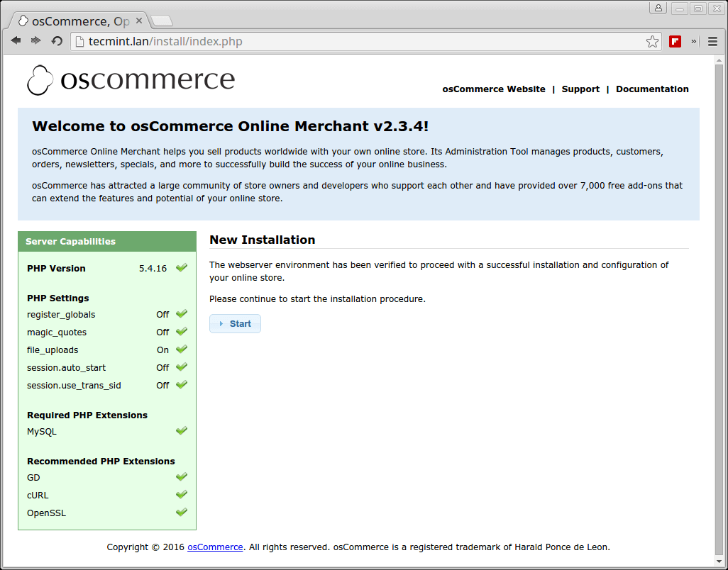The image size is (728, 570).
Task: Open the Documentation link
Action: pyautogui.click(x=652, y=89)
